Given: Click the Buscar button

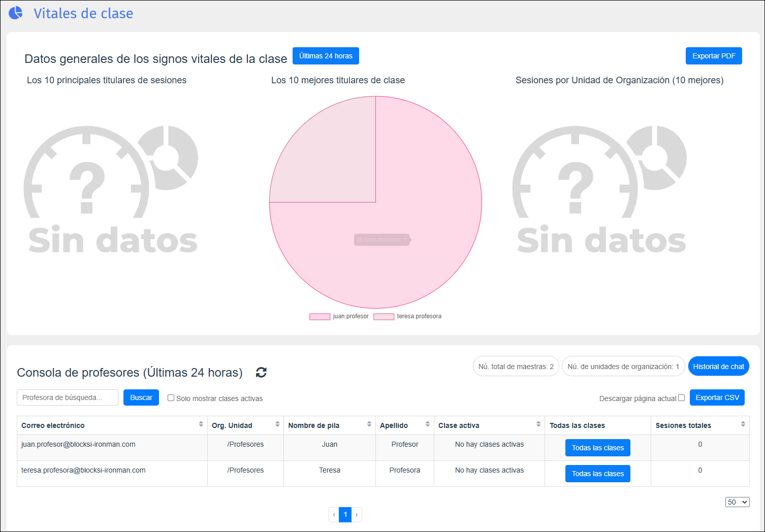Looking at the screenshot, I should [141, 397].
